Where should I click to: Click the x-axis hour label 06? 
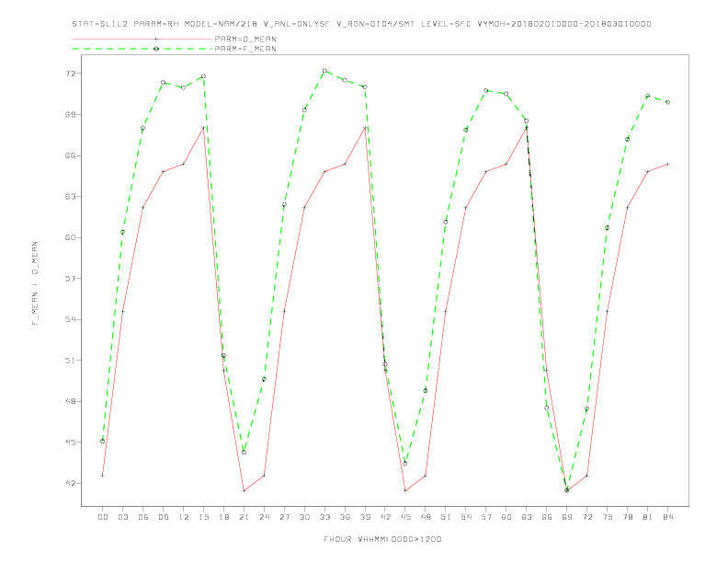143,517
